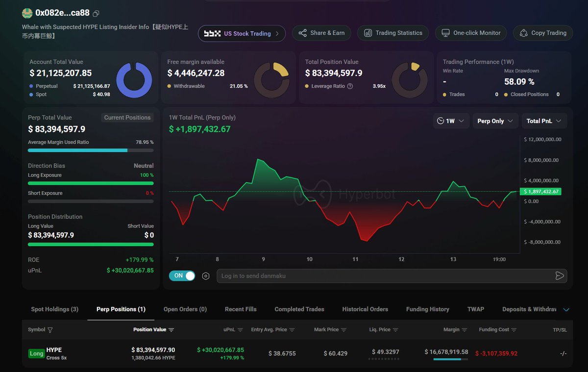588x372 pixels.
Task: Open Leverage Ratio help question mark
Action: [350, 86]
